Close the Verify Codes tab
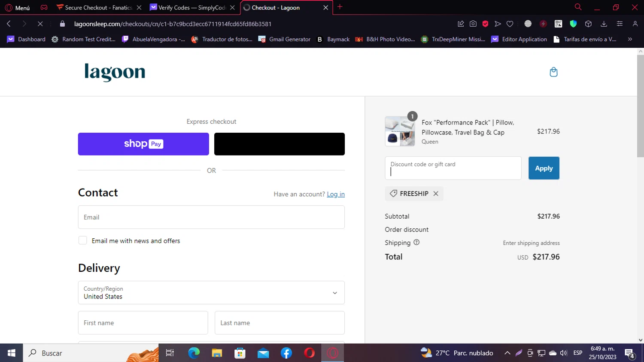The height and width of the screenshot is (362, 644). point(232,8)
